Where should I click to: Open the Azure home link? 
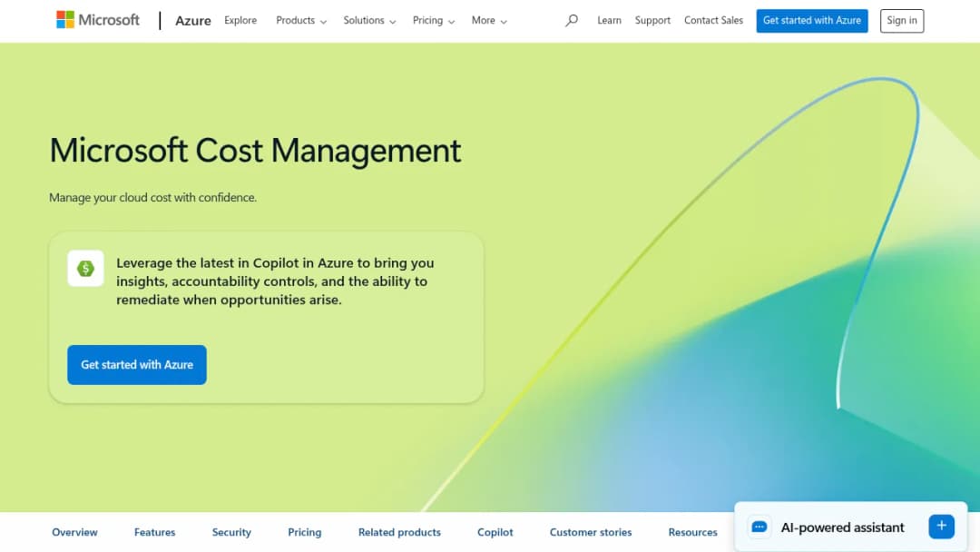tap(192, 21)
